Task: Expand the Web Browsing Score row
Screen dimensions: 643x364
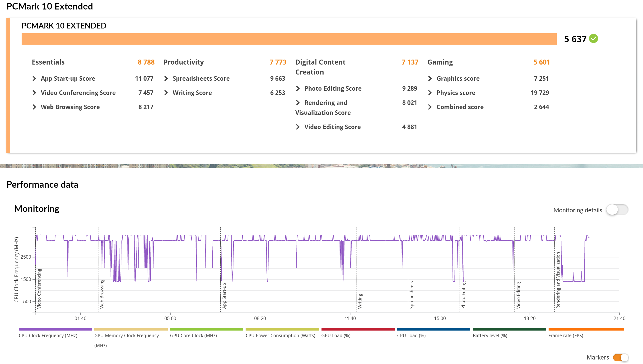Action: pos(34,107)
